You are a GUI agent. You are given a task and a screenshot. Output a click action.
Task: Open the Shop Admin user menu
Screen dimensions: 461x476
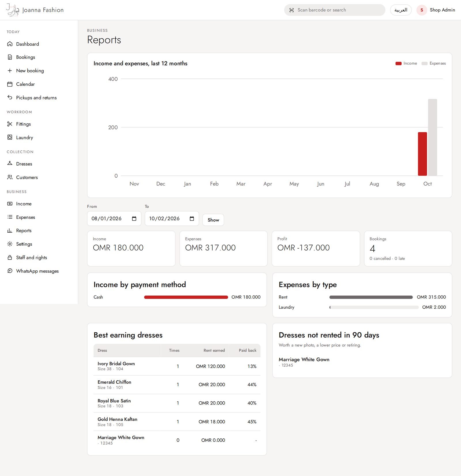point(436,10)
